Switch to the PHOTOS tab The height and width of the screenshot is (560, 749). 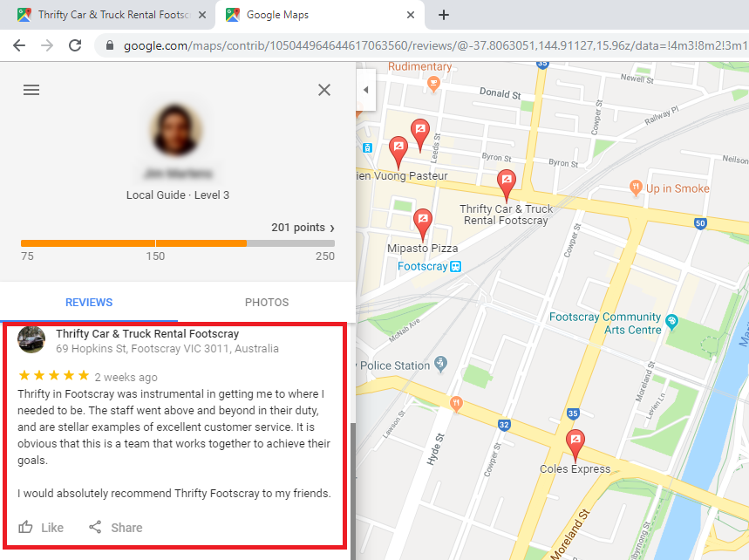267,302
